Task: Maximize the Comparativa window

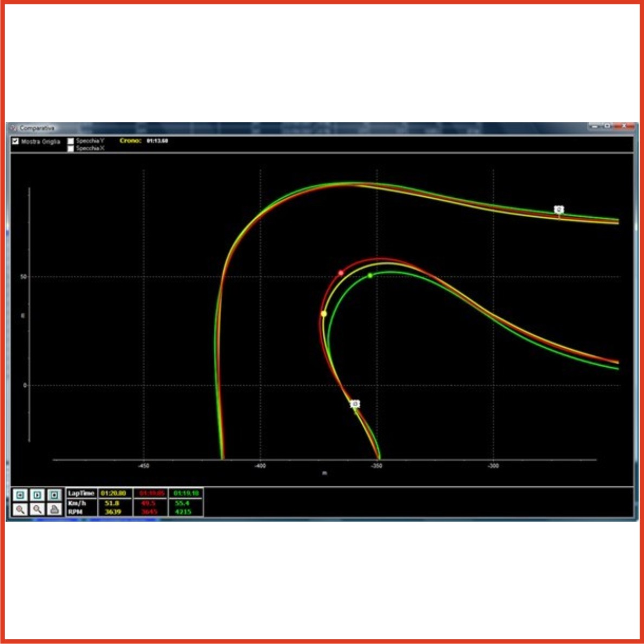Action: click(608, 126)
